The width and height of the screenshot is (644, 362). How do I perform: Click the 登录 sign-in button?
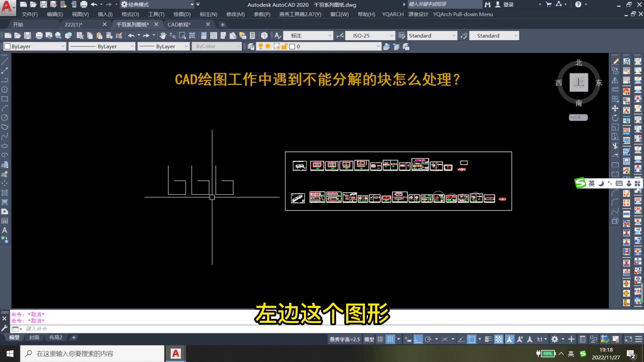504,5
